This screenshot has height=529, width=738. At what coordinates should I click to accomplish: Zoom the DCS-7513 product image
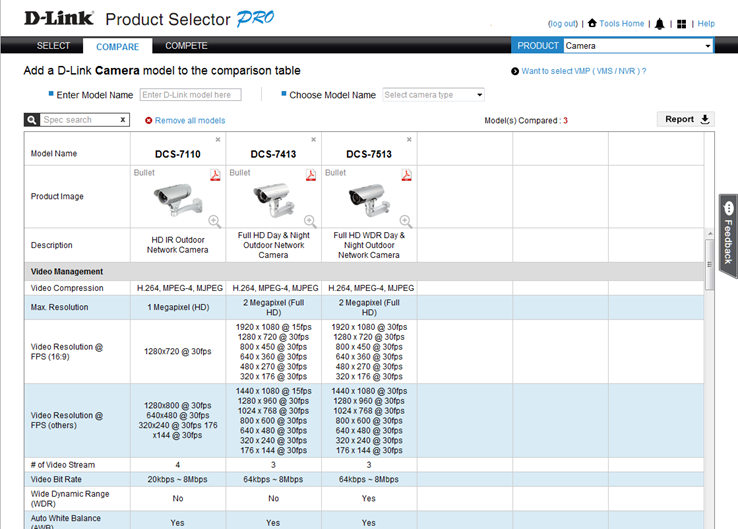(406, 221)
